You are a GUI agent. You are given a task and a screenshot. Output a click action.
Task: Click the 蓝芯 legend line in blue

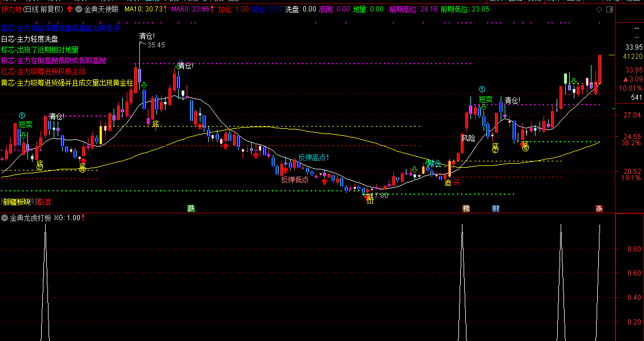(60, 28)
